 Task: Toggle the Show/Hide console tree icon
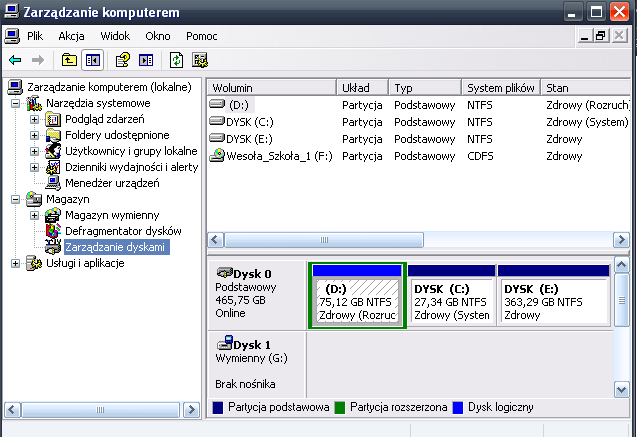pos(93,61)
